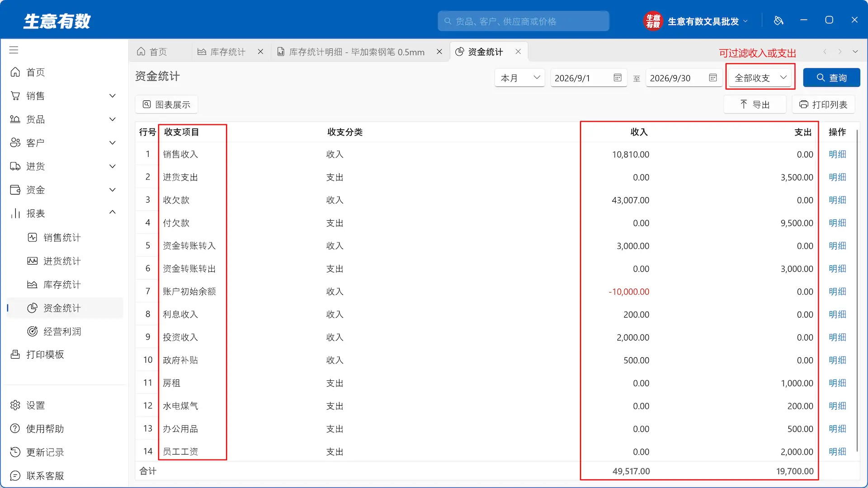Expand the 资金 sidebar menu

coord(65,190)
